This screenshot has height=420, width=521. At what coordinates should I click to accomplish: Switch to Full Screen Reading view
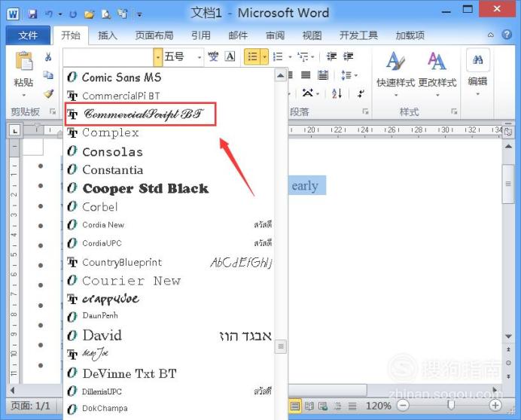coord(309,406)
